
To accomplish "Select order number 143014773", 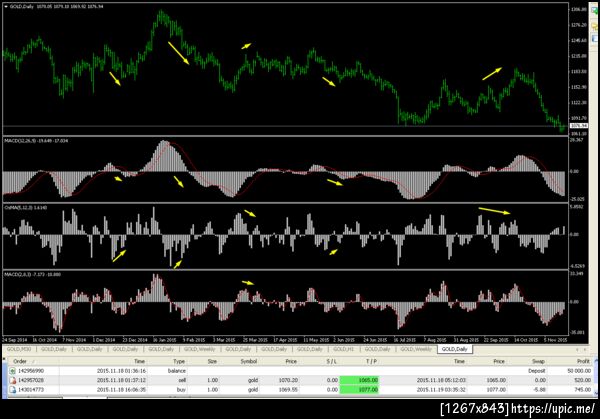I will point(31,390).
